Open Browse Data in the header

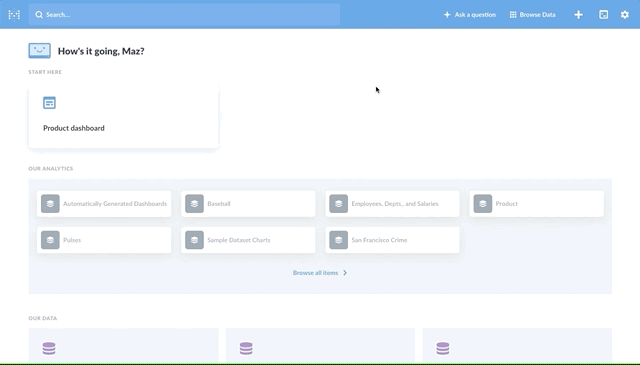[x=533, y=15]
